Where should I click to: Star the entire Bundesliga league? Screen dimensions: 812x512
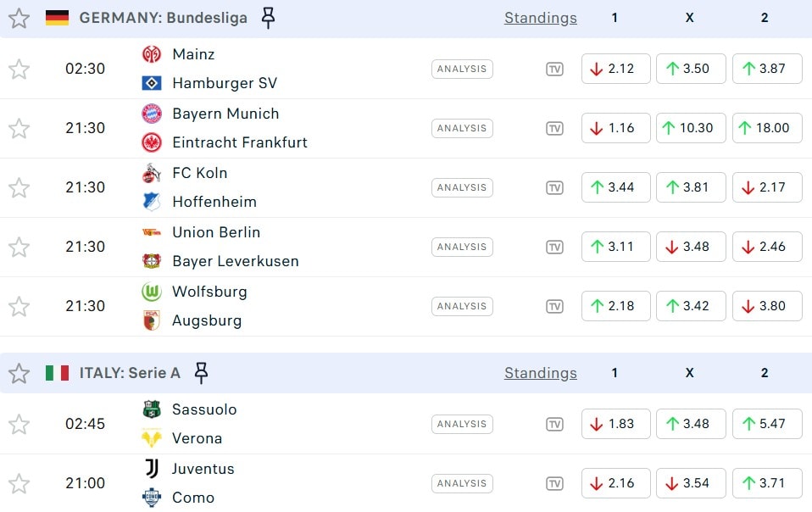coord(19,18)
